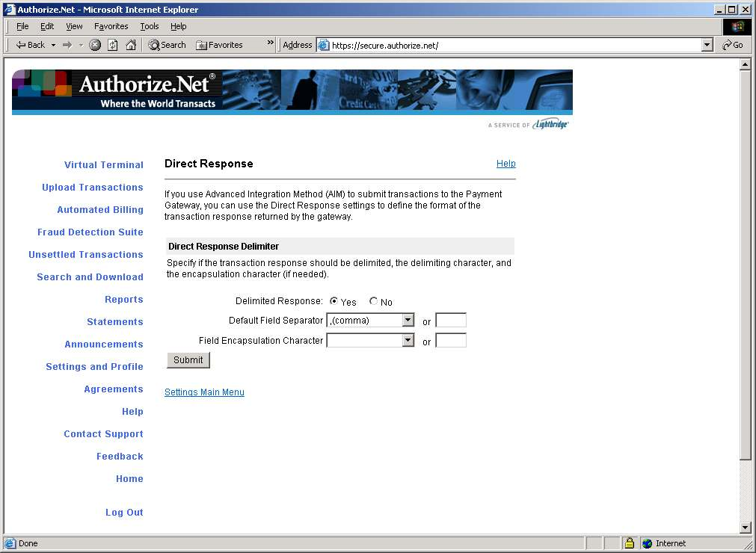Open the Tools menu
The width and height of the screenshot is (756, 553).
pos(150,26)
